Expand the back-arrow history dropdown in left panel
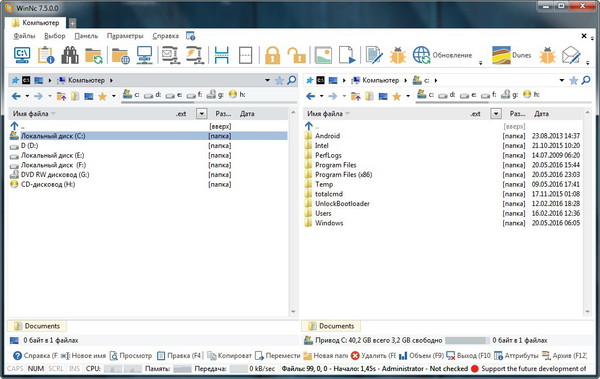Viewport: 600px width, 379px height. point(27,96)
